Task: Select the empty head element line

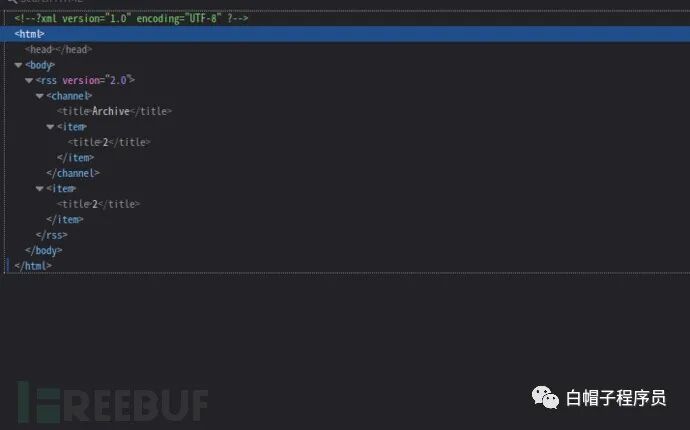Action: point(58,50)
